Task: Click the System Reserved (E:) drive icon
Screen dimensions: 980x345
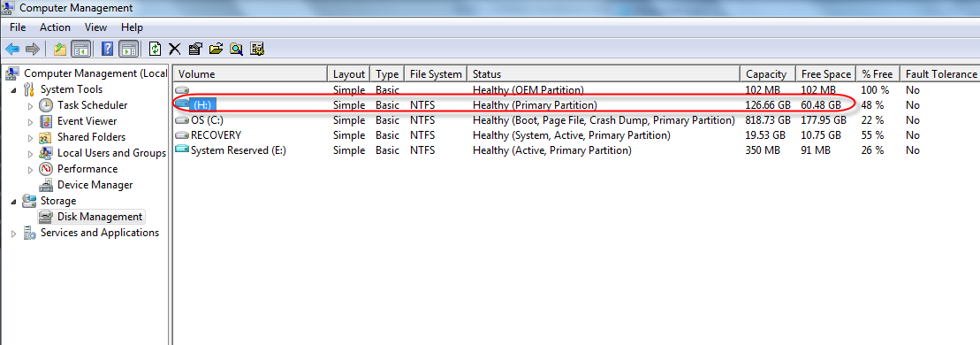Action: click(x=182, y=149)
